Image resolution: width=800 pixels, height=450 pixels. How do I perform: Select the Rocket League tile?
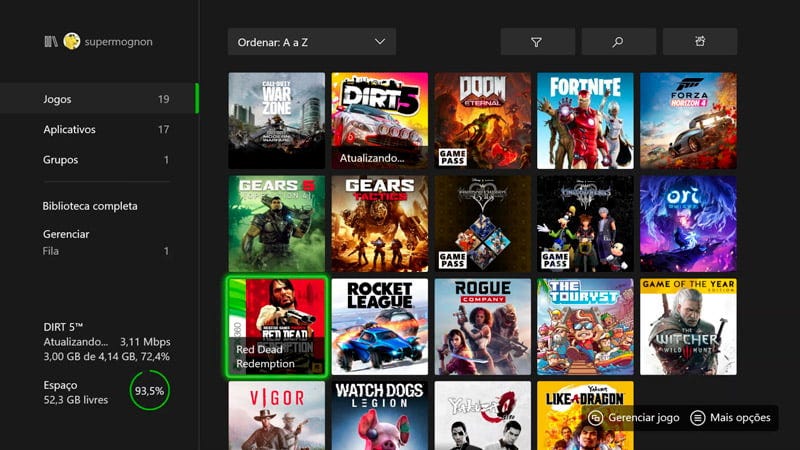pyautogui.click(x=380, y=327)
